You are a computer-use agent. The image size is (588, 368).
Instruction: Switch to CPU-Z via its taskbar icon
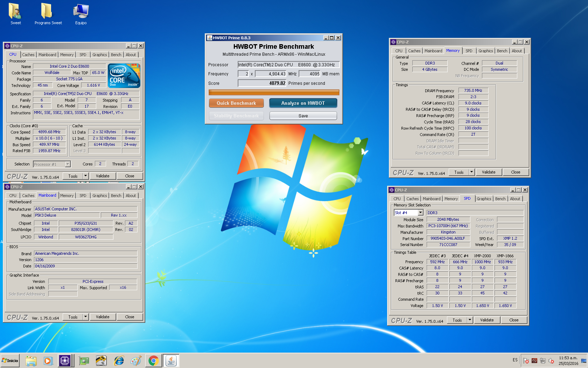(65, 361)
